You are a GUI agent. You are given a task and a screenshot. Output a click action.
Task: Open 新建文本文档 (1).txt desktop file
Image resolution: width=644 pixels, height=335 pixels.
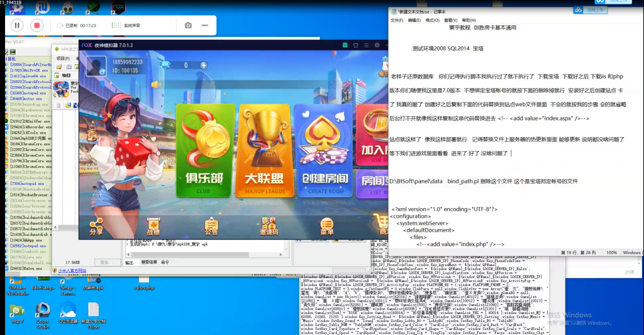click(x=93, y=316)
